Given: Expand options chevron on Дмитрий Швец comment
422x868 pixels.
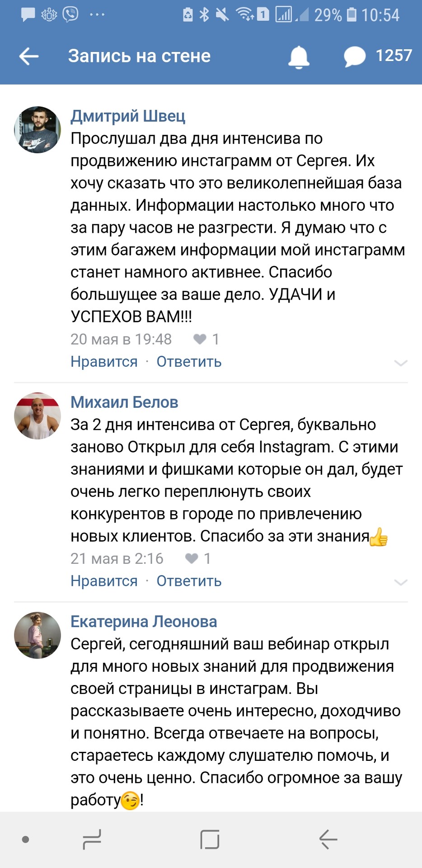Looking at the screenshot, I should [x=401, y=363].
